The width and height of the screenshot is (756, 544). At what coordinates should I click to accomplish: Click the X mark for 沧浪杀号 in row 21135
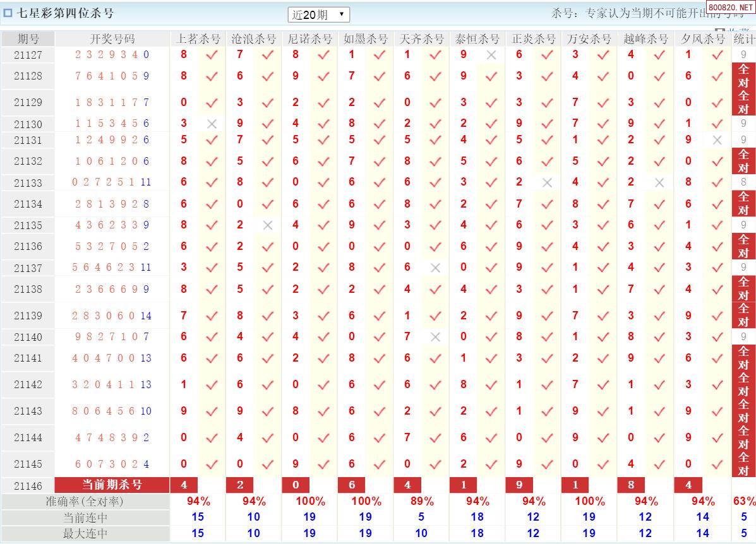pos(268,225)
